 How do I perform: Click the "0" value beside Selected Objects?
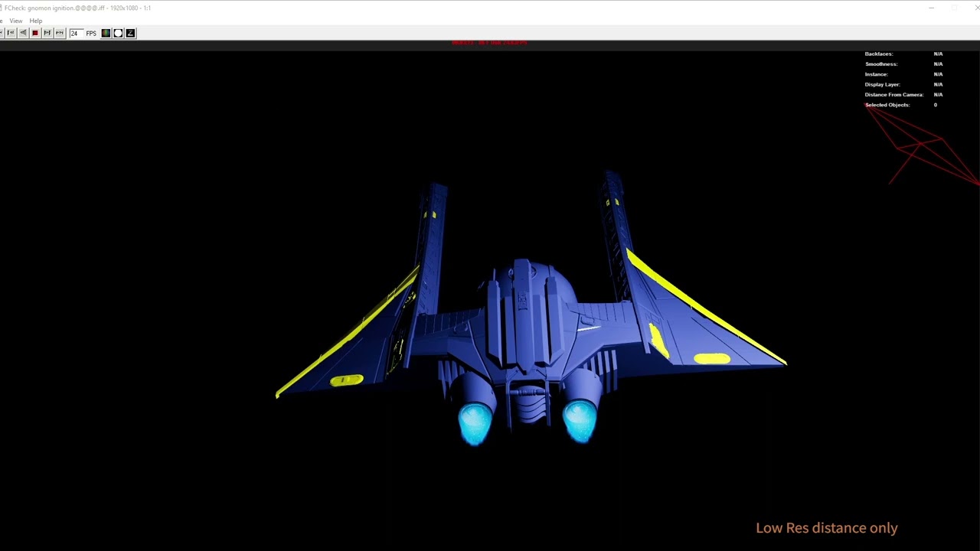pos(935,105)
